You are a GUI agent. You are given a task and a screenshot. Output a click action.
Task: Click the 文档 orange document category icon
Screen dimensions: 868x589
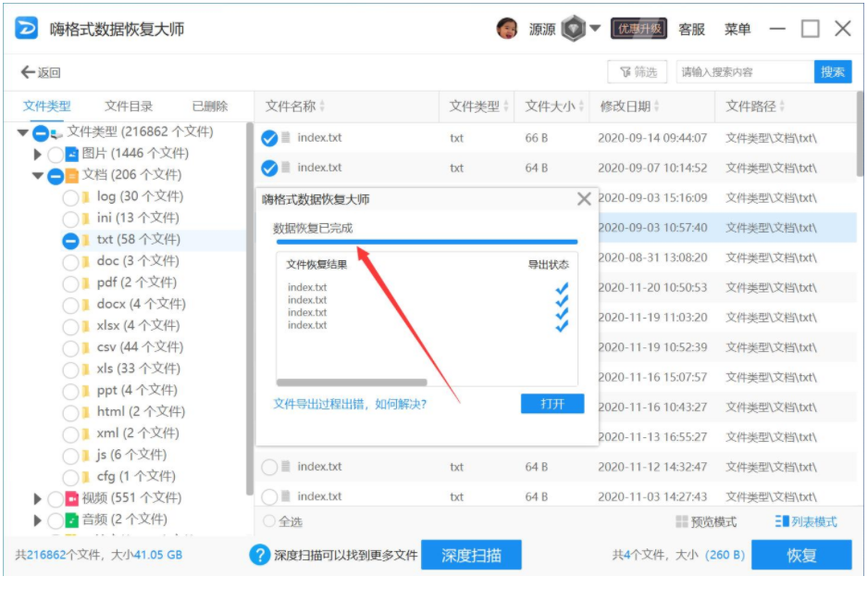click(x=72, y=176)
